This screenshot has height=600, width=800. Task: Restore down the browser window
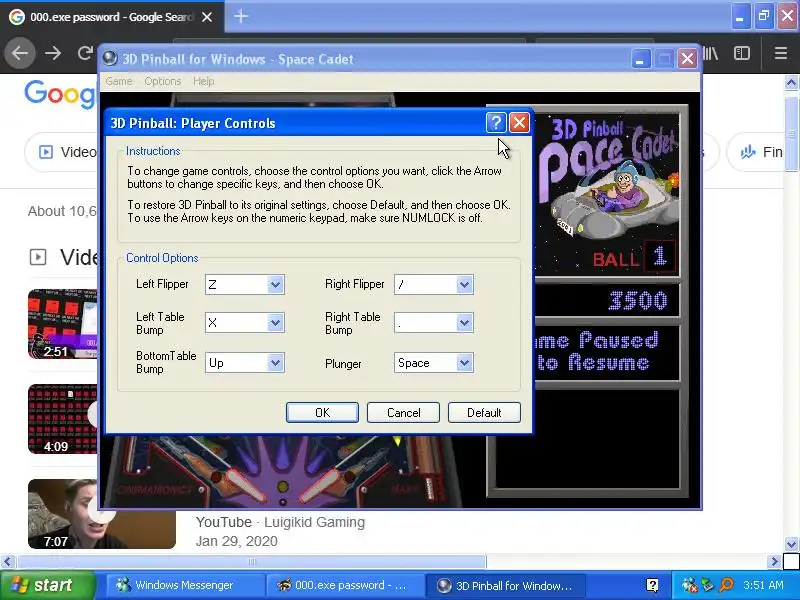pyautogui.click(x=764, y=17)
